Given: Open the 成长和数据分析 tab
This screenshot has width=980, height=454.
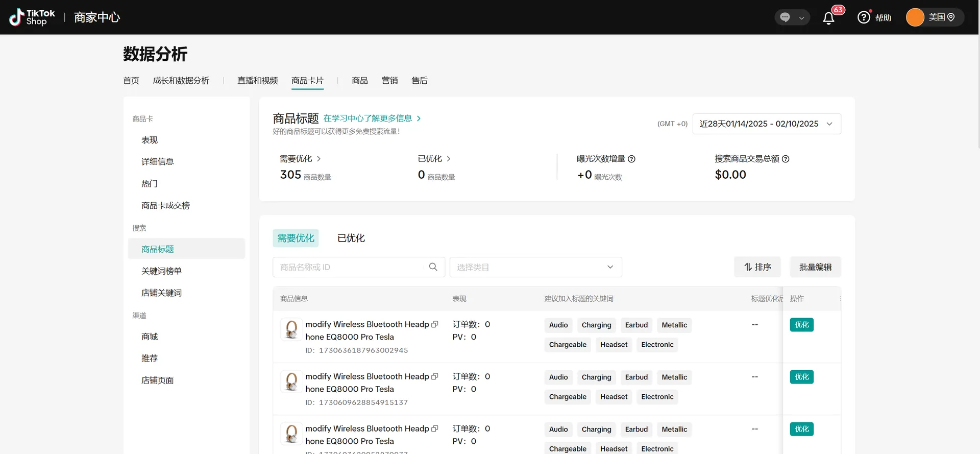Looking at the screenshot, I should click(181, 81).
